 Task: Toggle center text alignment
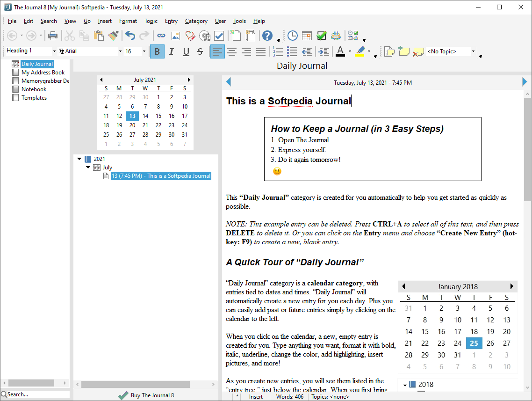(232, 51)
